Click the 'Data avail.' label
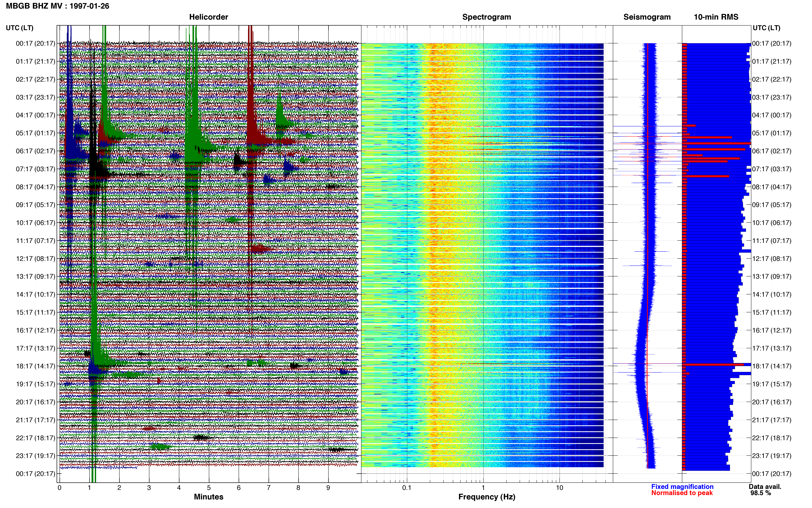The width and height of the screenshot is (812, 508). (x=765, y=487)
